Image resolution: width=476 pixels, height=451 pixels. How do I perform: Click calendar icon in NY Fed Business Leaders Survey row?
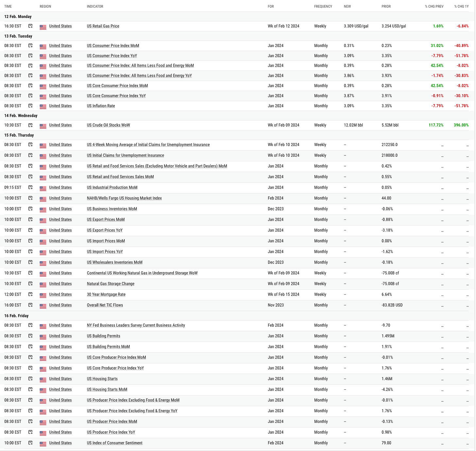pos(30,325)
